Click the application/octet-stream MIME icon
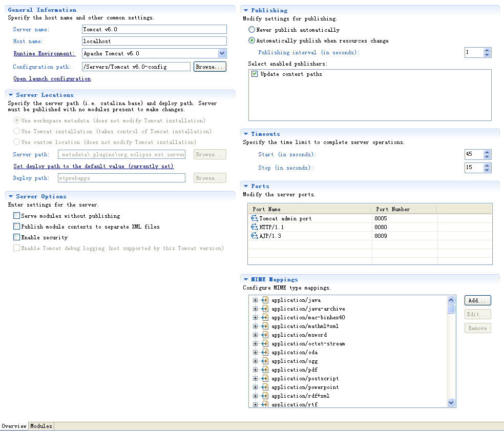Image resolution: width=504 pixels, height=431 pixels. 265,343
